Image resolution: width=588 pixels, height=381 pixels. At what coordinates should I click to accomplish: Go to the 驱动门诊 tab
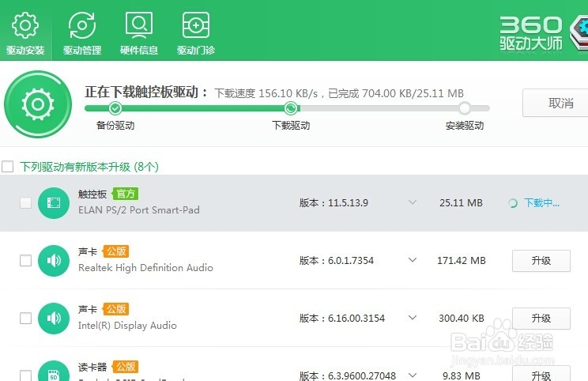pyautogui.click(x=196, y=34)
